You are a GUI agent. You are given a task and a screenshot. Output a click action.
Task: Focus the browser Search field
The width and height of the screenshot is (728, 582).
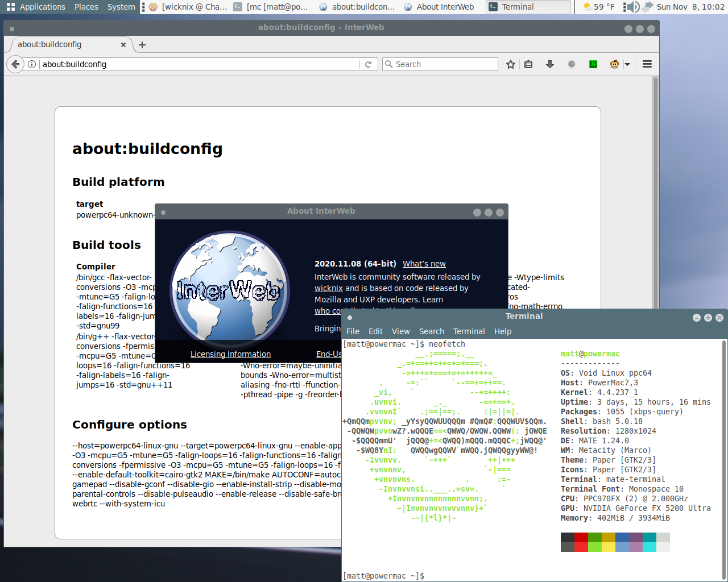click(x=440, y=64)
